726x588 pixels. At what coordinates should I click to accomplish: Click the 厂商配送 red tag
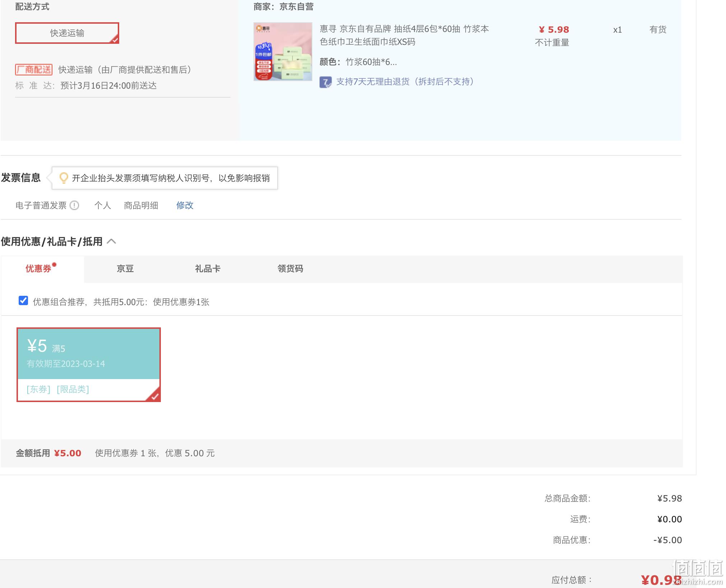(x=34, y=70)
